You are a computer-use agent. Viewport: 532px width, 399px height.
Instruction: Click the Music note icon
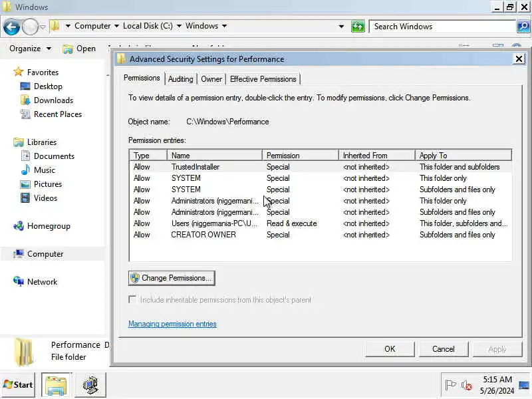tap(25, 170)
